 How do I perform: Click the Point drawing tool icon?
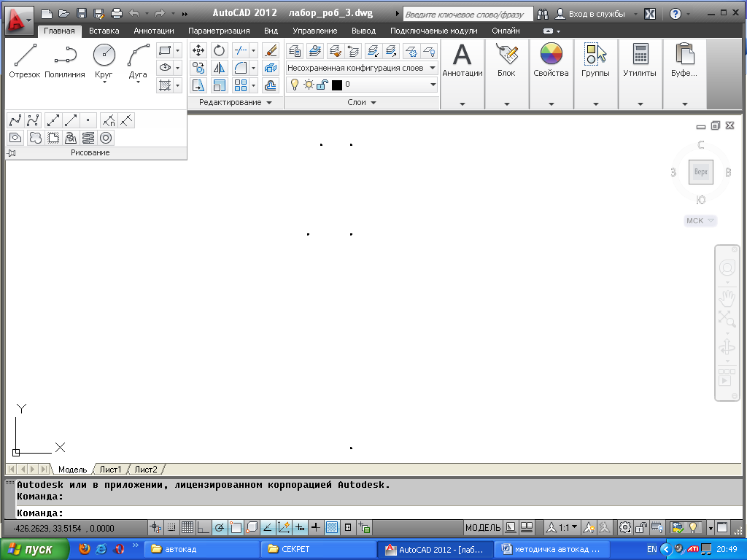(x=88, y=120)
